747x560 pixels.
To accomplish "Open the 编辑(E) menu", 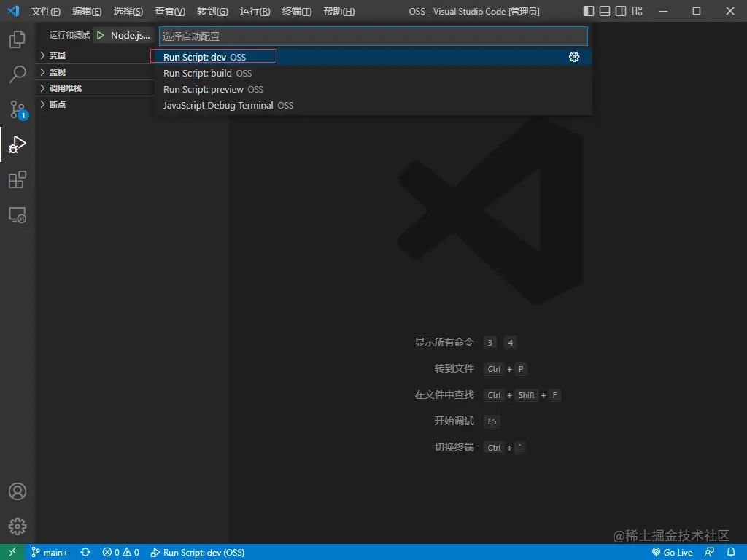I will click(87, 11).
